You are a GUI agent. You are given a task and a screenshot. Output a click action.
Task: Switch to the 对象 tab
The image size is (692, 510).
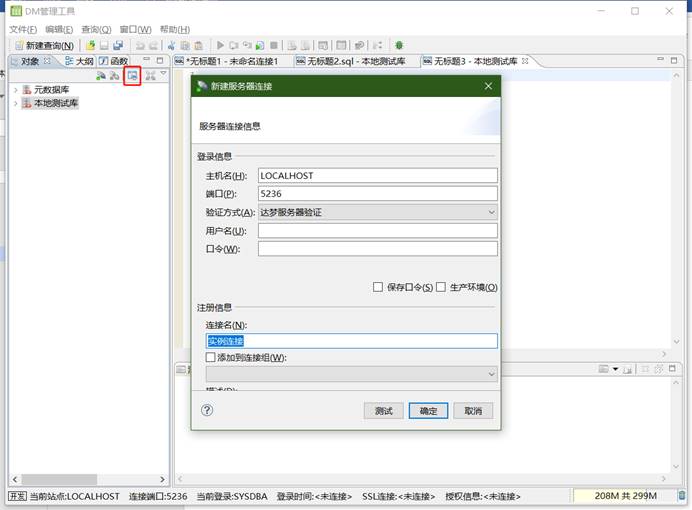30,61
